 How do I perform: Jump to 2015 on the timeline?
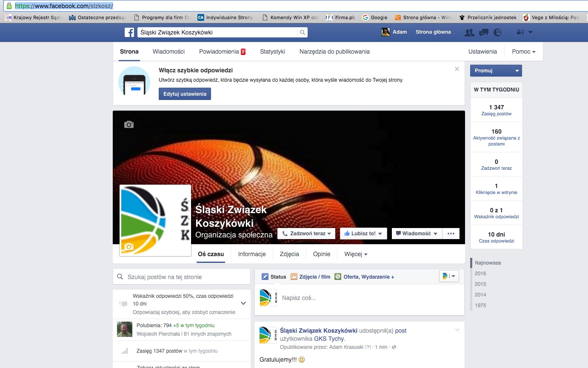pos(480,284)
